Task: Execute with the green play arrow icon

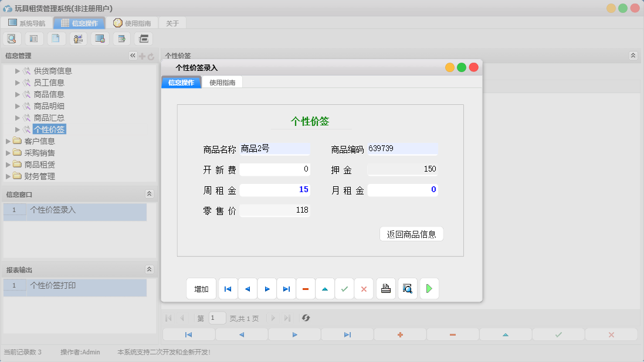Action: pos(429,288)
